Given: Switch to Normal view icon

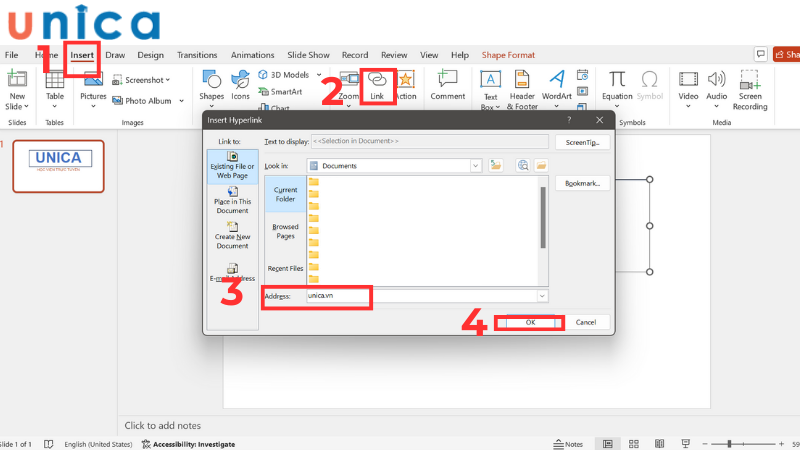Looking at the screenshot, I should pyautogui.click(x=608, y=444).
